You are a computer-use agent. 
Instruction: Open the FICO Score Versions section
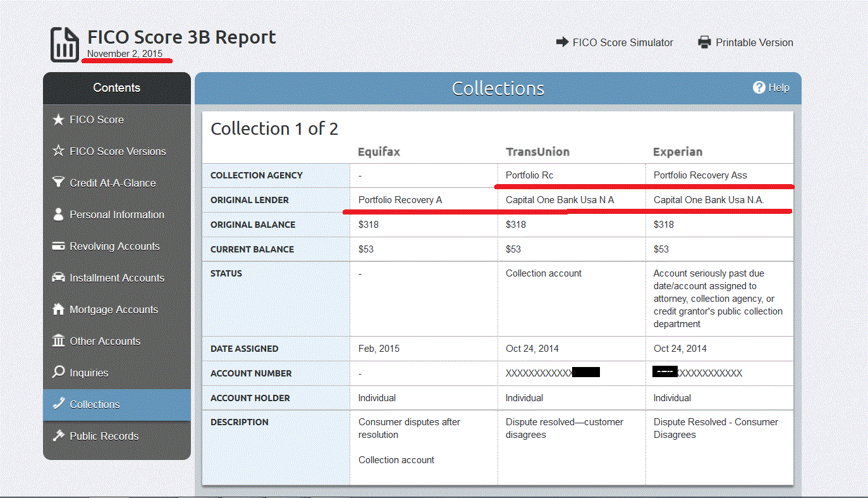117,151
